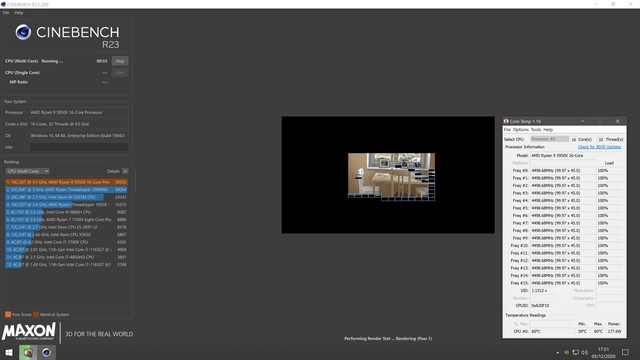Select ranking row 3 Xeon W-3265M
Viewport: 640px width, 360px height.
pyautogui.click(x=66, y=197)
